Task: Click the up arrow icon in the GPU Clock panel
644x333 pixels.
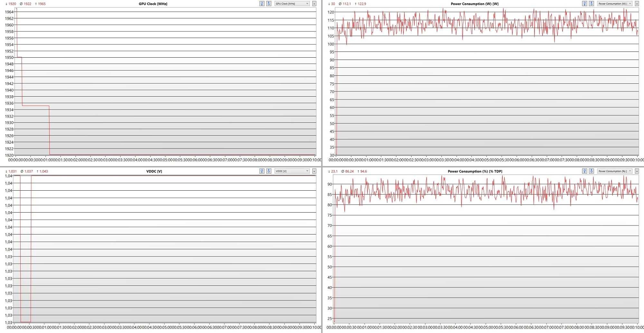Action: pos(262,4)
